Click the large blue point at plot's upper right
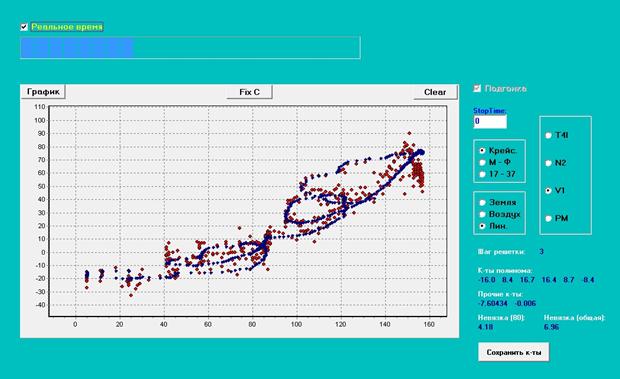The height and width of the screenshot is (379, 620). tap(421, 152)
